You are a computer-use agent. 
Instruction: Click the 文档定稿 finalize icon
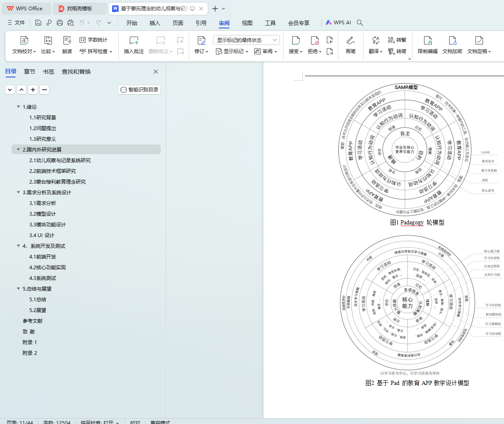coord(479,40)
